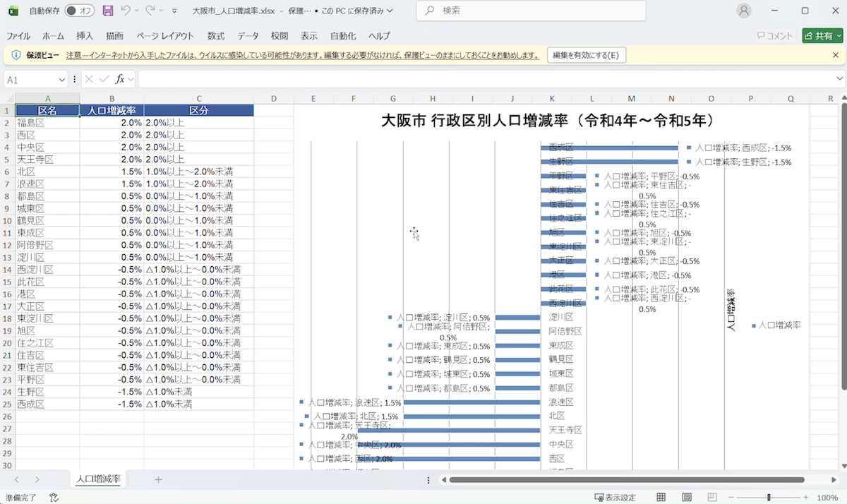This screenshot has width=847, height=504.
Task: Click the Redo arrow icon
Action: tap(150, 11)
